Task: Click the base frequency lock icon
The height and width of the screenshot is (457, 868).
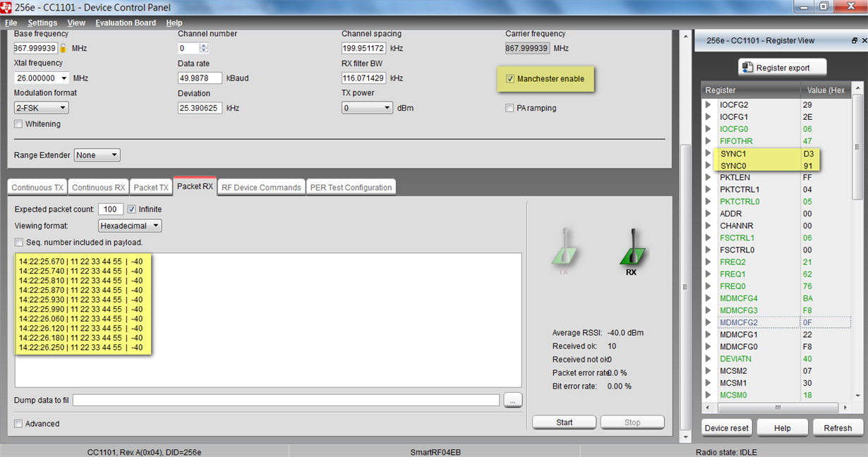Action: pyautogui.click(x=63, y=49)
